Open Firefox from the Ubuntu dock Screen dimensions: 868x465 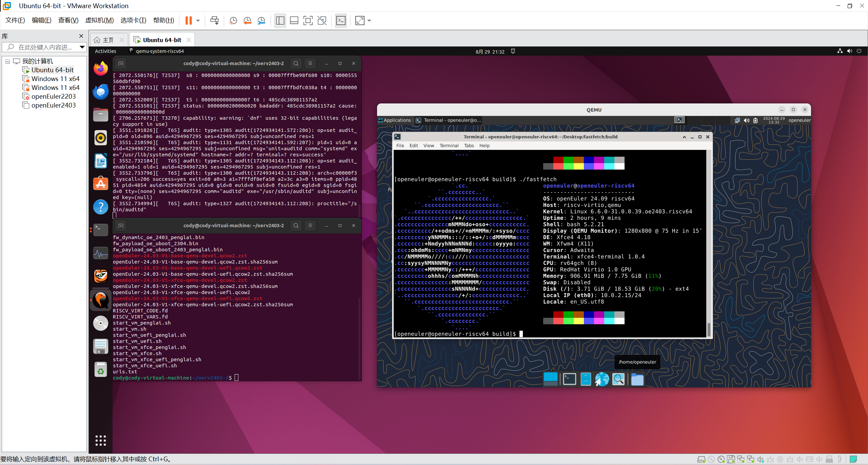pyautogui.click(x=101, y=69)
